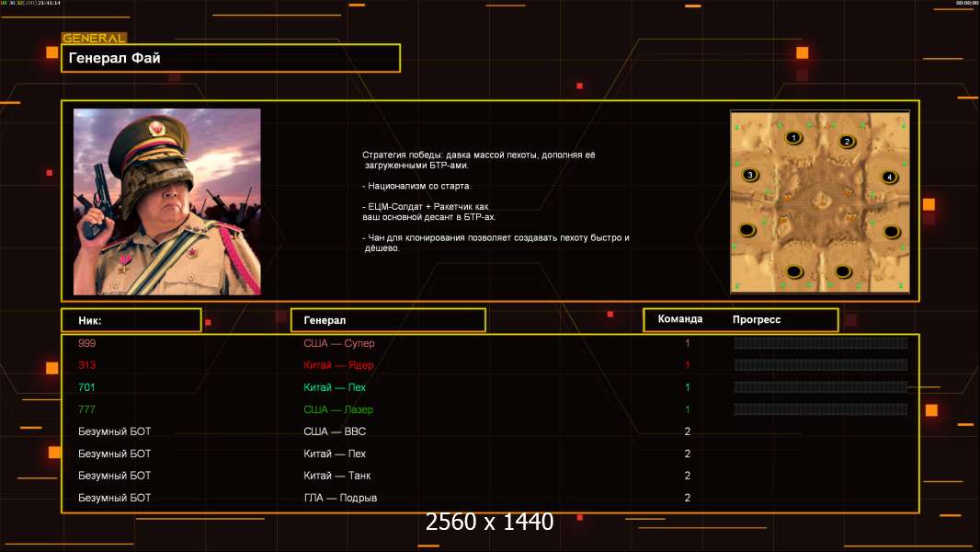Image resolution: width=980 pixels, height=552 pixels.
Task: Click "США — ВВС" general entry
Action: 335,431
